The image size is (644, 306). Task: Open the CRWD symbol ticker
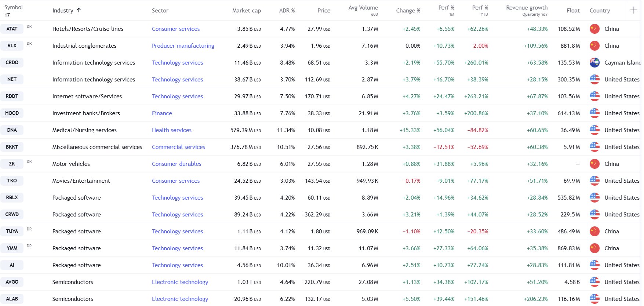[x=12, y=215]
